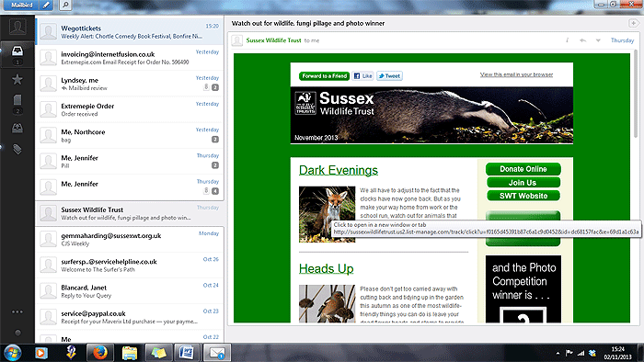This screenshot has width=644, height=362.
Task: Click the reply arrow icon in message header
Action: coord(582,40)
